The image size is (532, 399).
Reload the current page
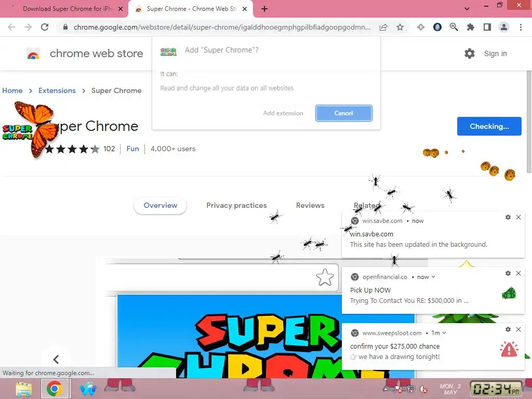(x=45, y=27)
